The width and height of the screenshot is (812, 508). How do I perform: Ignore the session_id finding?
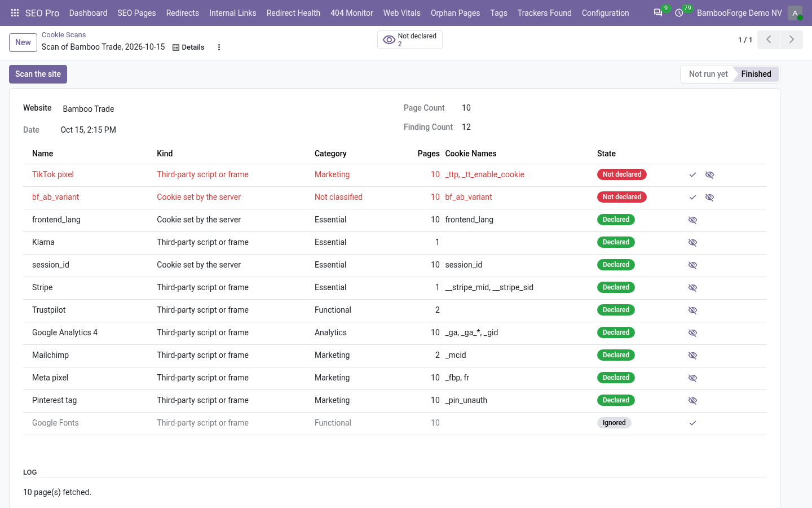692,265
